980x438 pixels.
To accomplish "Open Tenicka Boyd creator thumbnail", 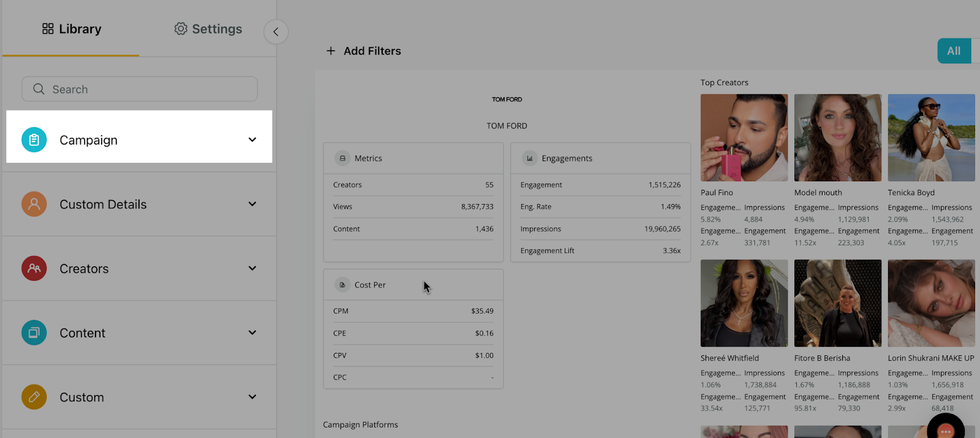I will (x=932, y=137).
